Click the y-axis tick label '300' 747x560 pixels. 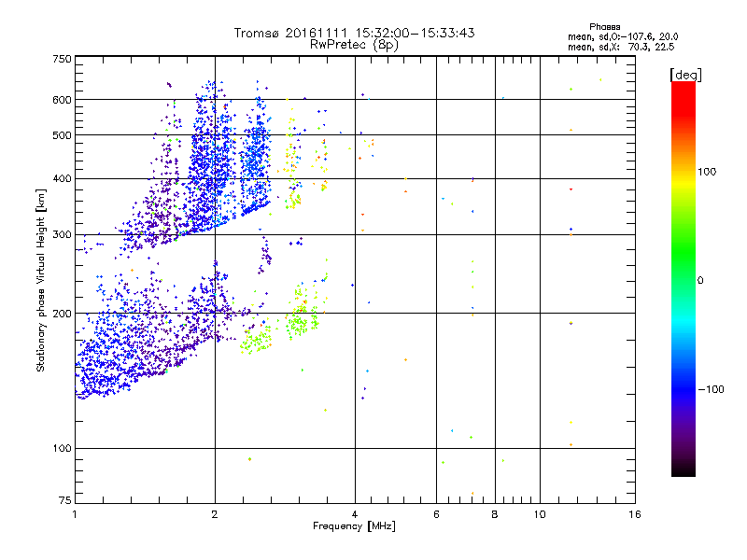pyautogui.click(x=62, y=235)
